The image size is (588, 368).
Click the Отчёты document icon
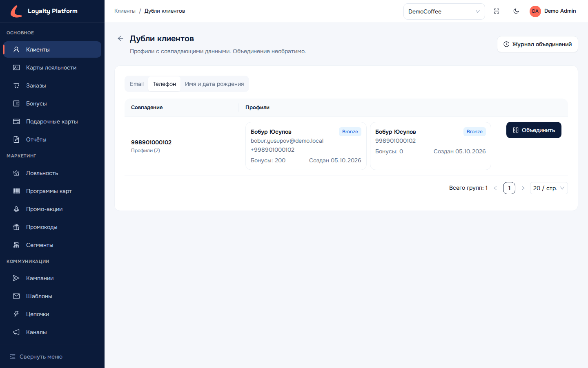point(16,139)
